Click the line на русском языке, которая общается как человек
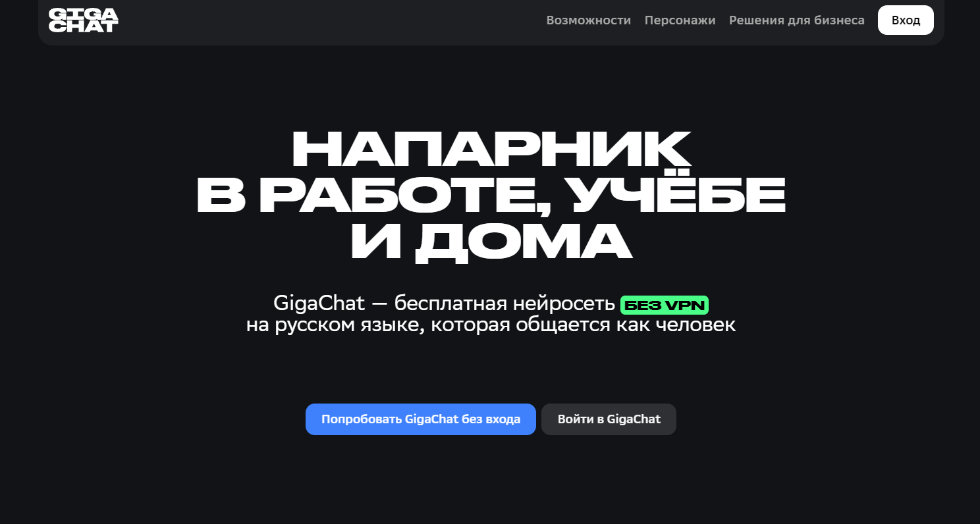 click(x=491, y=325)
